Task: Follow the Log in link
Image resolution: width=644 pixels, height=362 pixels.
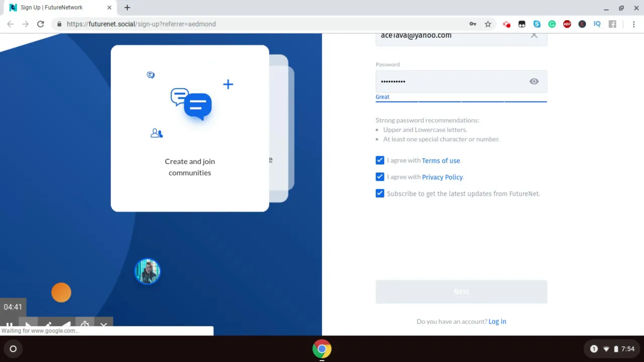Action: point(497,322)
